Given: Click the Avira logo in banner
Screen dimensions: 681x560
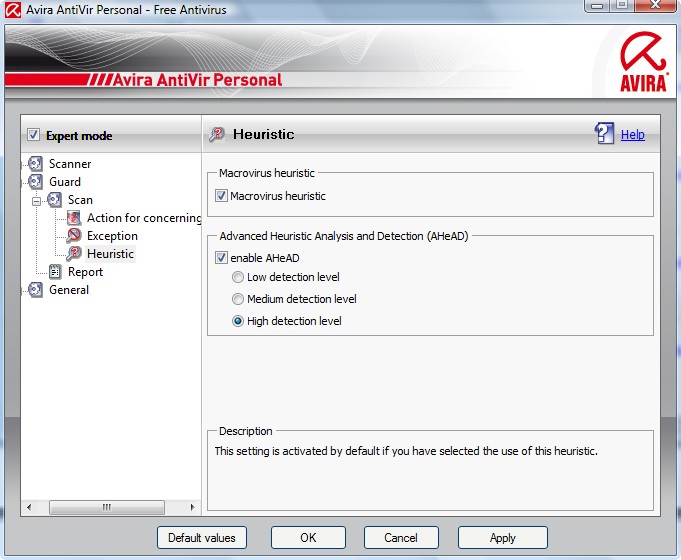Looking at the screenshot, I should pyautogui.click(x=643, y=62).
